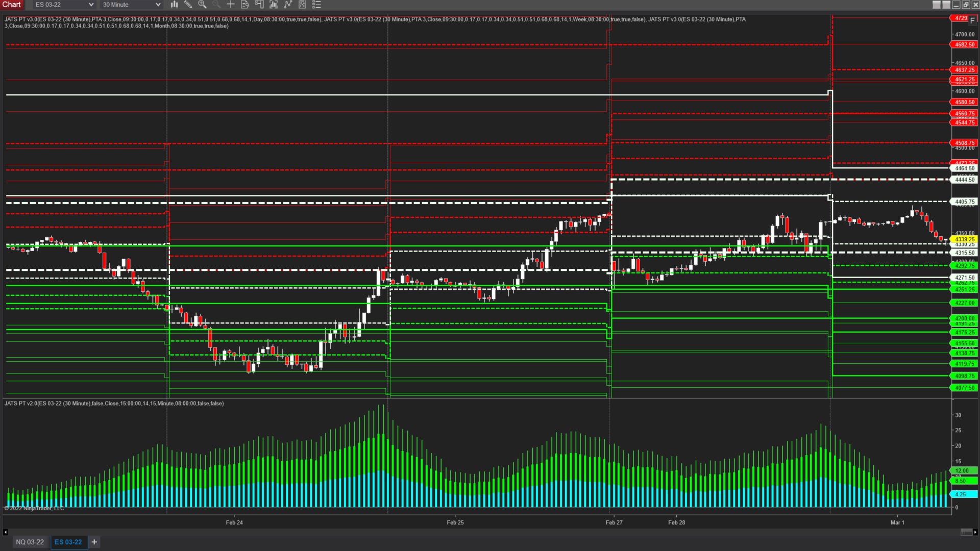
Task: Open the Data Series list icon
Action: click(x=316, y=5)
